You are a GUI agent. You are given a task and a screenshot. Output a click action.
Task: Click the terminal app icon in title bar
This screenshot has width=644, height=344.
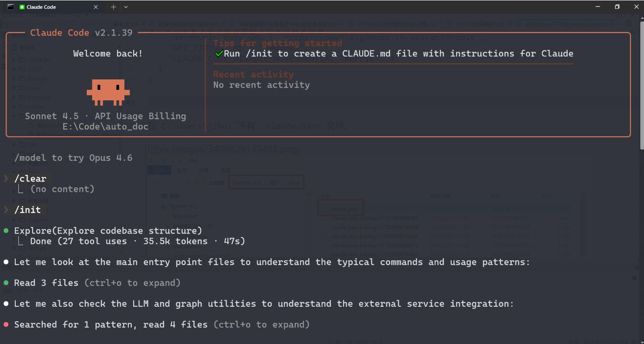pos(11,7)
